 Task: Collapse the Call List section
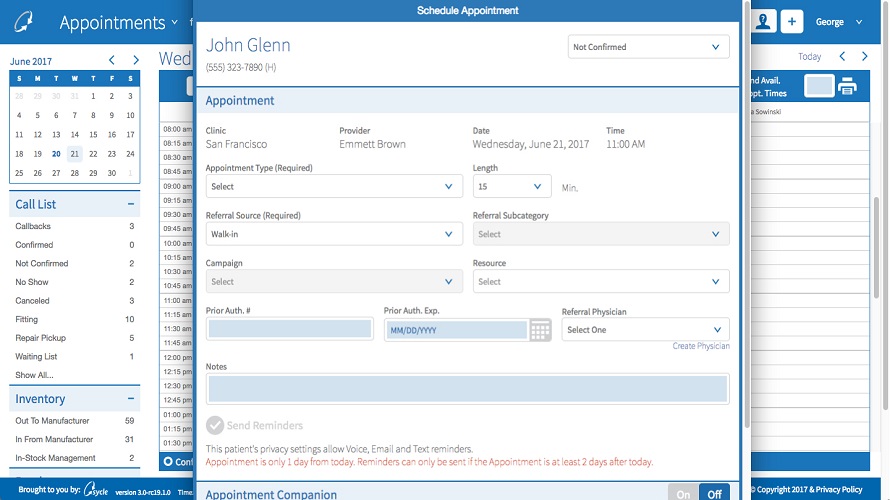point(130,204)
